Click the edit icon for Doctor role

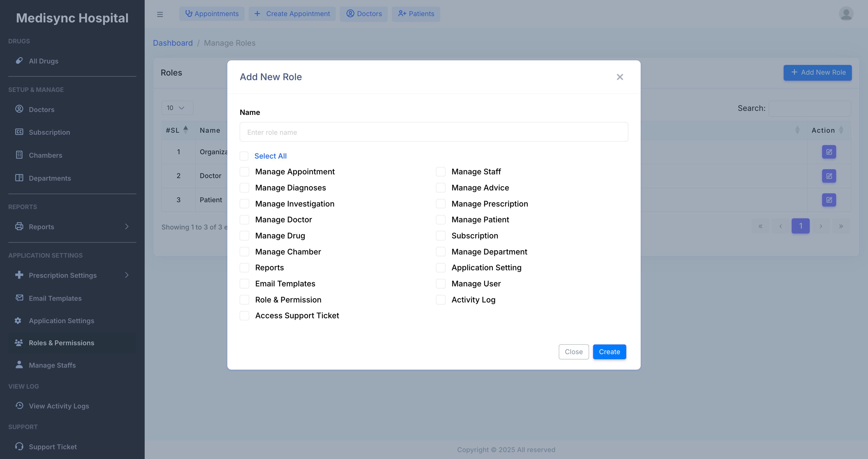click(x=829, y=176)
